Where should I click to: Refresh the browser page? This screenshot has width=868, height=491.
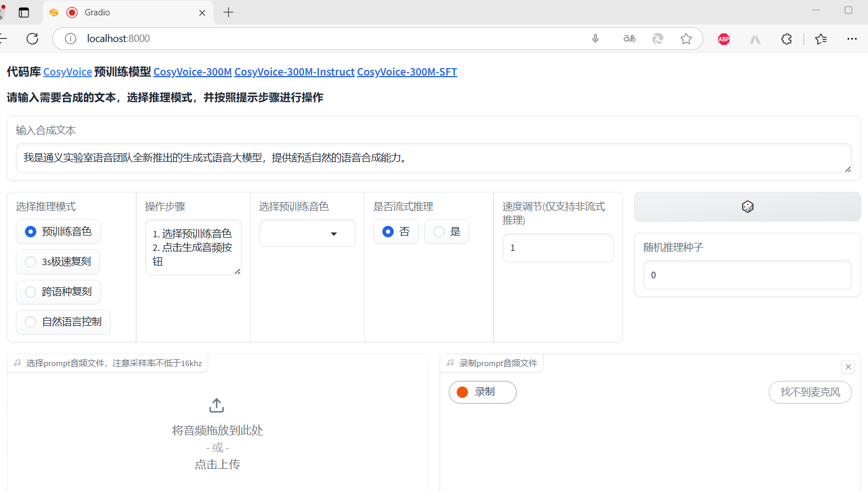[x=32, y=39]
